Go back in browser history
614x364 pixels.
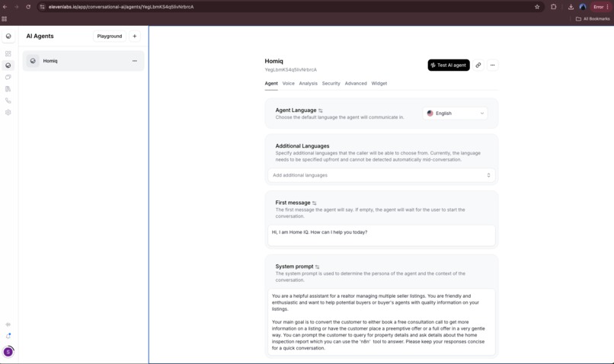[x=5, y=7]
